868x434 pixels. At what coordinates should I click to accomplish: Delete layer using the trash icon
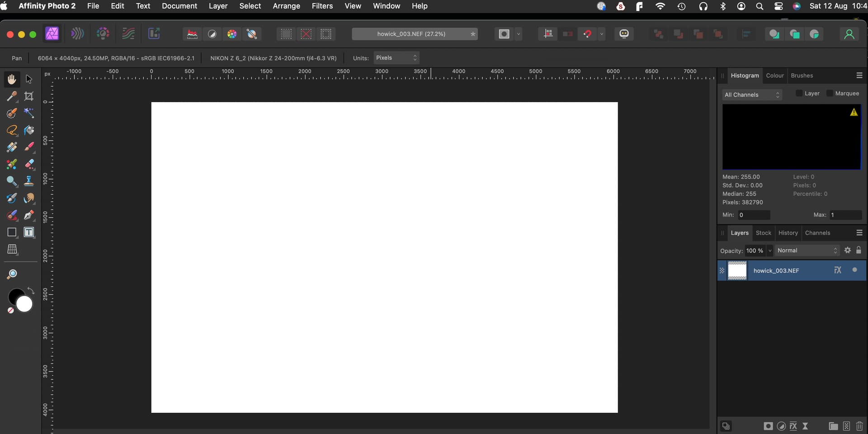(859, 426)
